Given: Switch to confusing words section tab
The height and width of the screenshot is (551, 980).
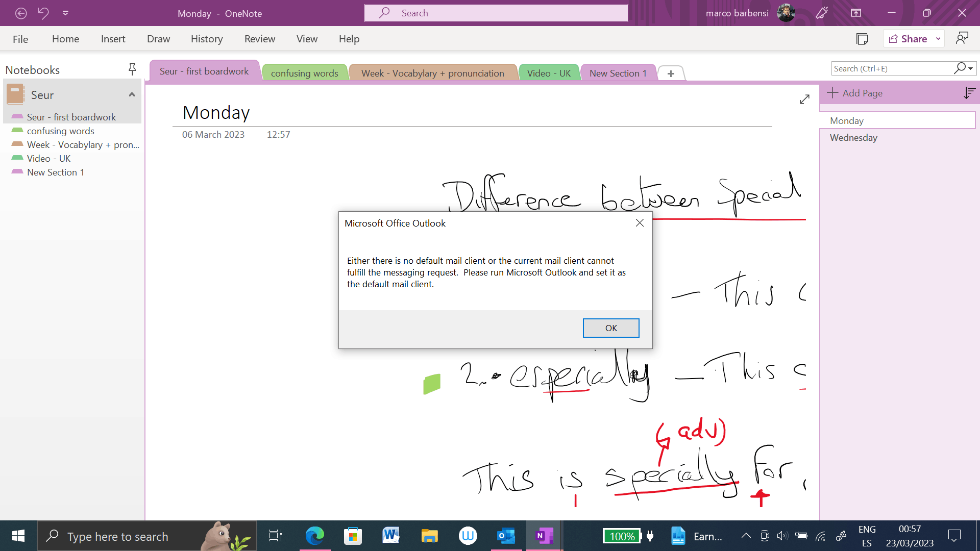Looking at the screenshot, I should tap(304, 73).
